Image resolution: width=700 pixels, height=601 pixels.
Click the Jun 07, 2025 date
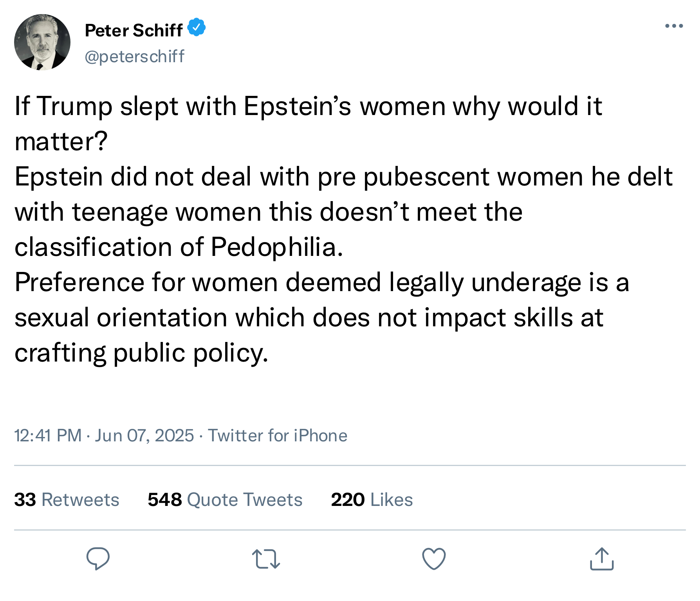tap(144, 435)
